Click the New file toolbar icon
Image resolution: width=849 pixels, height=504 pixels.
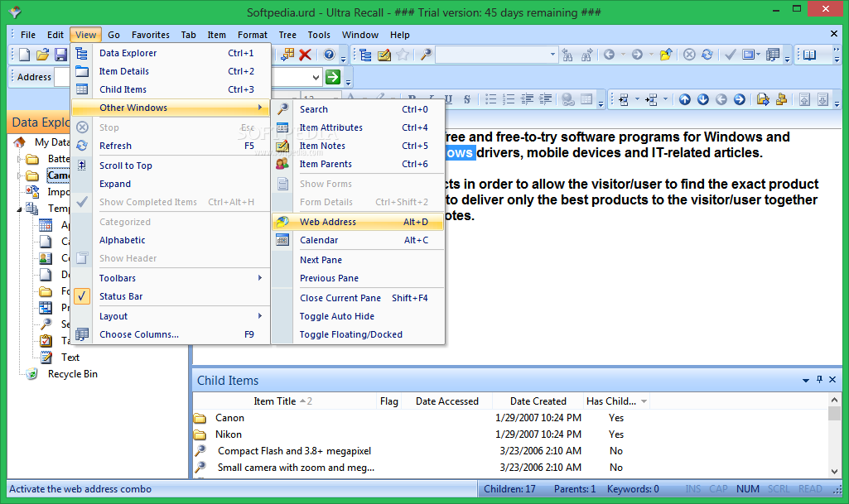25,55
